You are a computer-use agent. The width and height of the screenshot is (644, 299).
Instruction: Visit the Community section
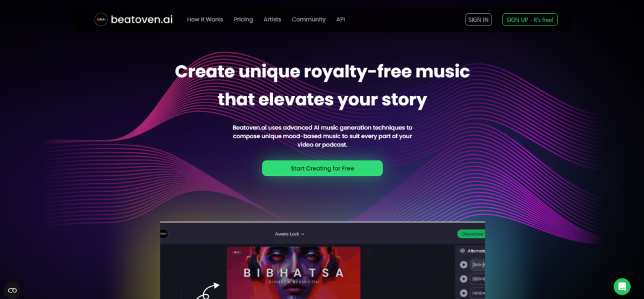[309, 19]
